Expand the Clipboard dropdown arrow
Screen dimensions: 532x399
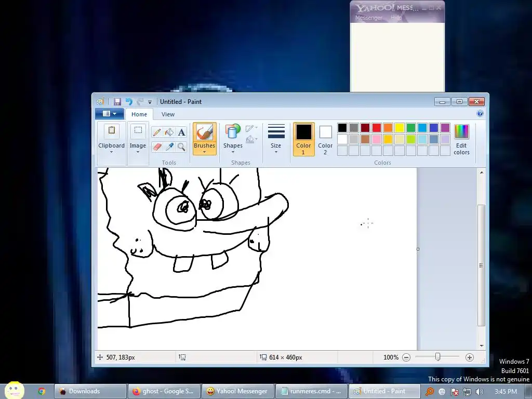111,152
